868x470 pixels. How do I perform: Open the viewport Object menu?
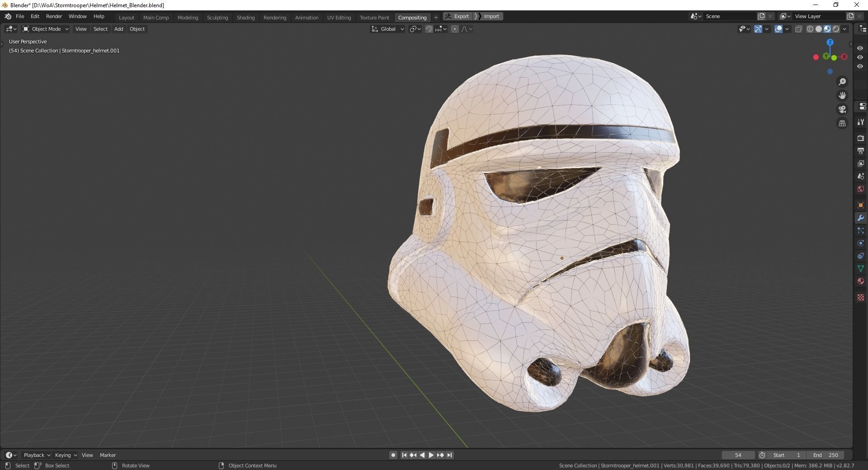coord(137,29)
